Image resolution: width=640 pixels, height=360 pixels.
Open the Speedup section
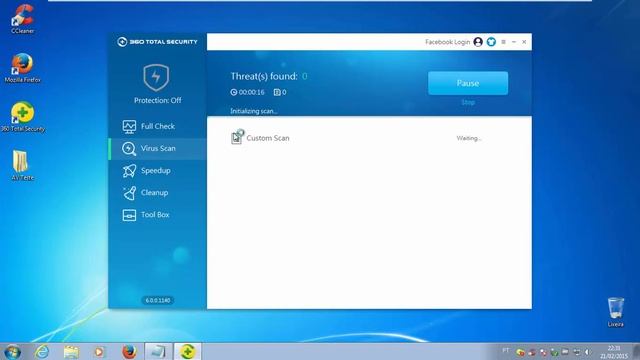coord(158,171)
